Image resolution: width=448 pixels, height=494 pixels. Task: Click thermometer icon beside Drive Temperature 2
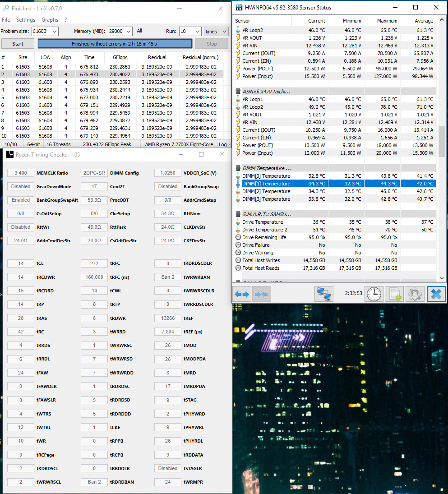(238, 230)
